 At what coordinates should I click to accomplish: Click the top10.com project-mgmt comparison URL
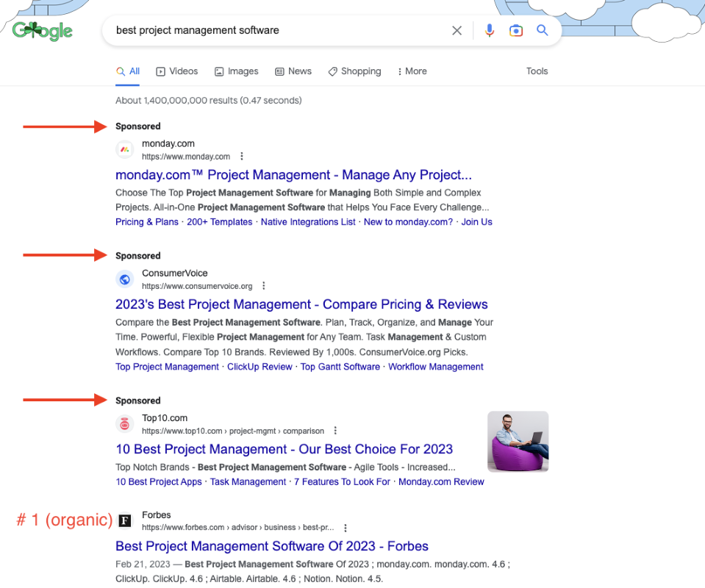(x=233, y=431)
